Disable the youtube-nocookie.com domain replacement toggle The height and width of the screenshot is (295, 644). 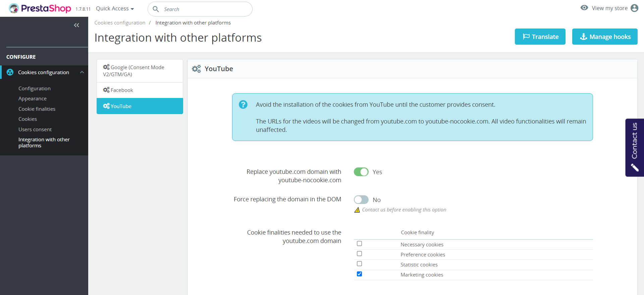361,172
